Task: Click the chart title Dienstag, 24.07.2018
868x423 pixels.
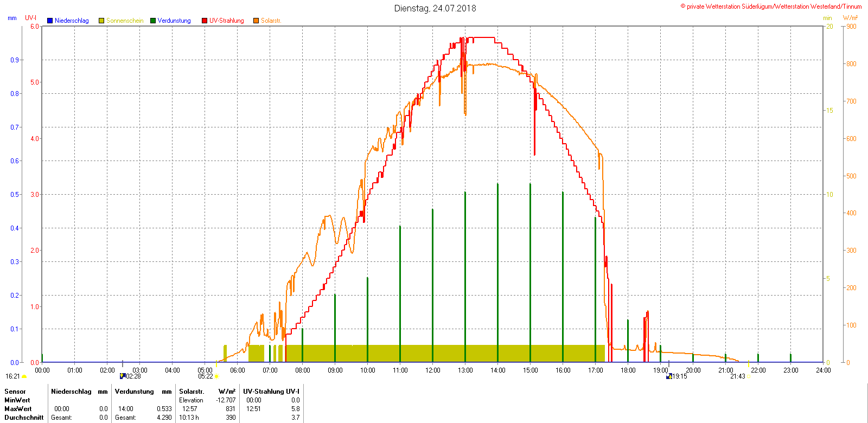Action: tap(435, 8)
